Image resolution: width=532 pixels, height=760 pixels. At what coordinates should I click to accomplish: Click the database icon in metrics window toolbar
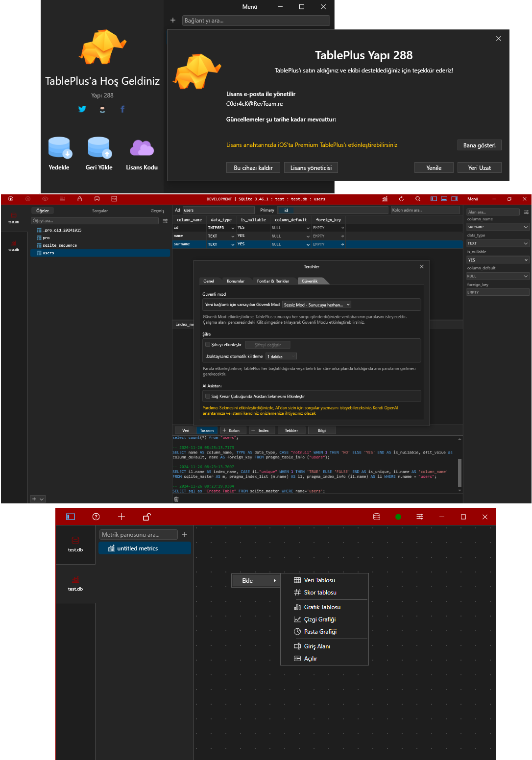377,517
